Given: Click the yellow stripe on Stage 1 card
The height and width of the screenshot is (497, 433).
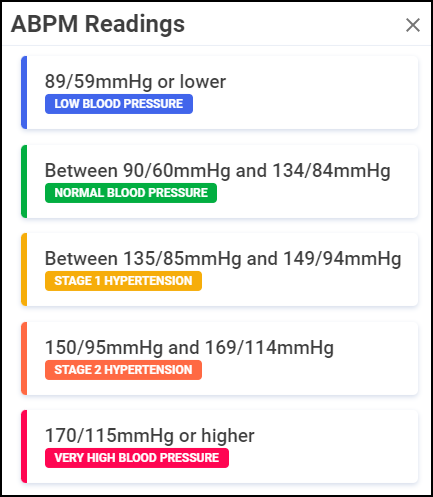Looking at the screenshot, I should [x=24, y=269].
